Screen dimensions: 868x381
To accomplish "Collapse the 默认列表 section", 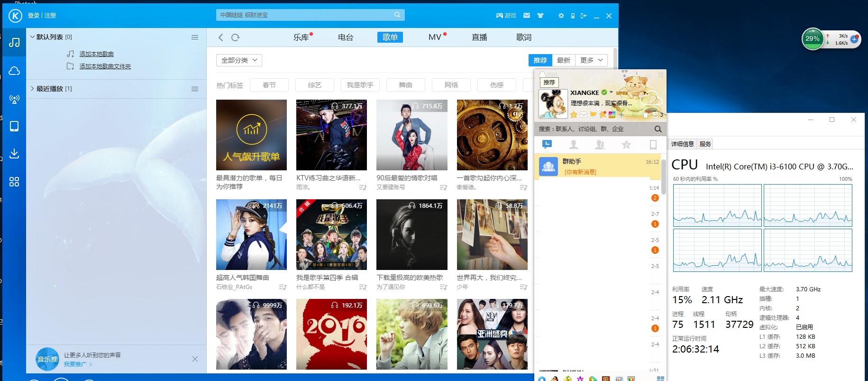I will click(x=32, y=37).
